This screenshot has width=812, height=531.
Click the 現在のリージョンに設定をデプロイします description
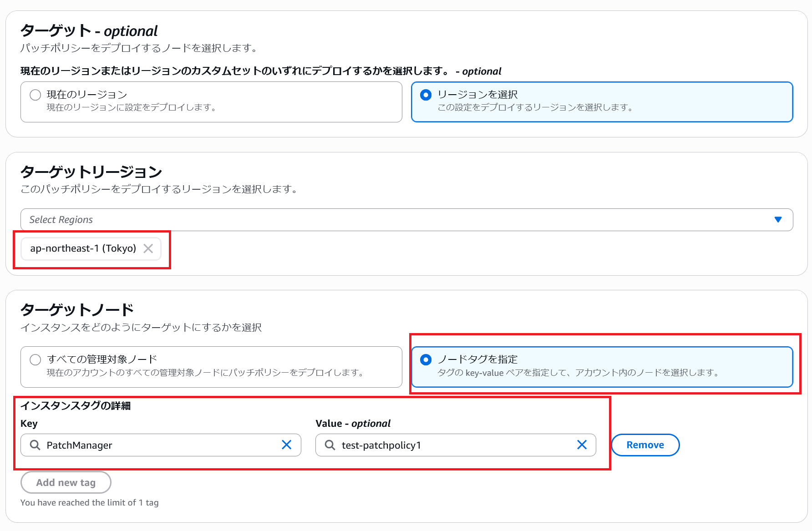click(132, 107)
